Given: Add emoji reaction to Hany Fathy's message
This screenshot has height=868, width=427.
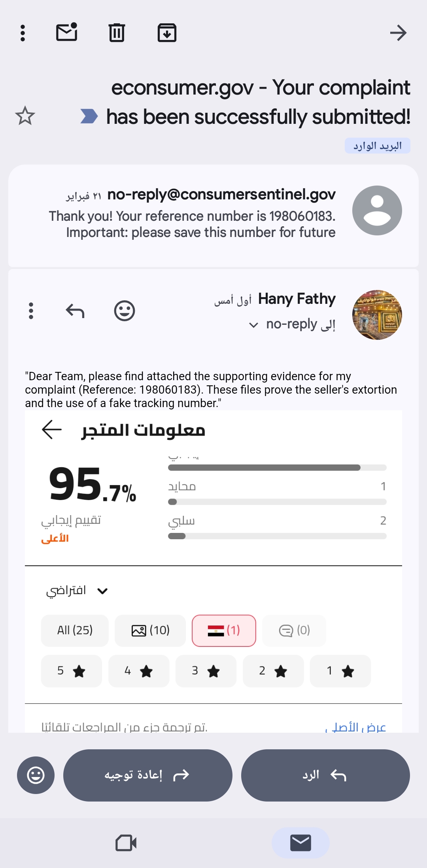Looking at the screenshot, I should point(125,311).
